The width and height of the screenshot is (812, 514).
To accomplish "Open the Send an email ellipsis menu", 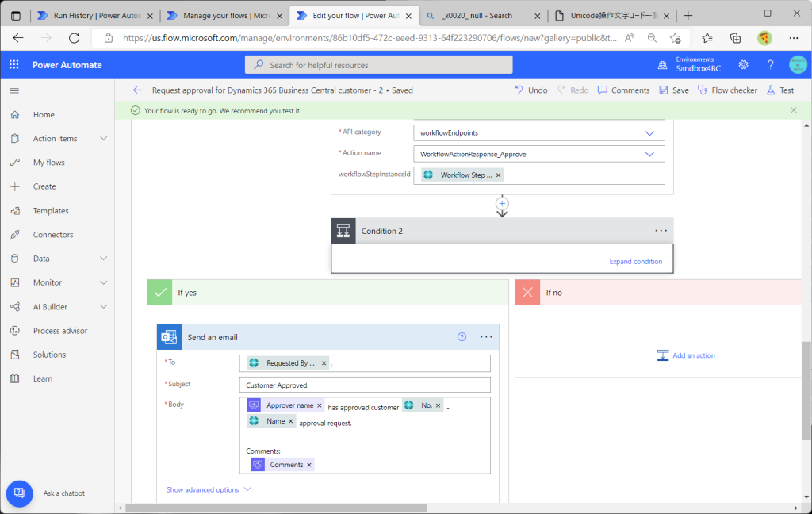I will tap(486, 337).
